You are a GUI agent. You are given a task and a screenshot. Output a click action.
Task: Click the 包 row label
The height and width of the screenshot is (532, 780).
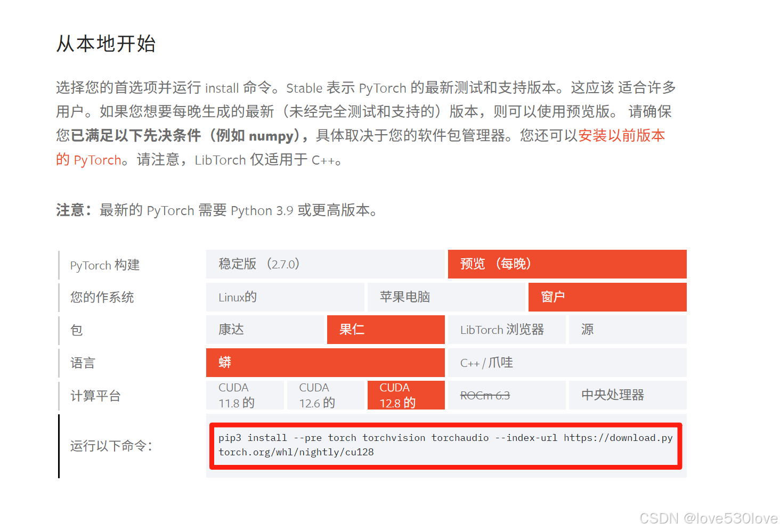click(77, 330)
